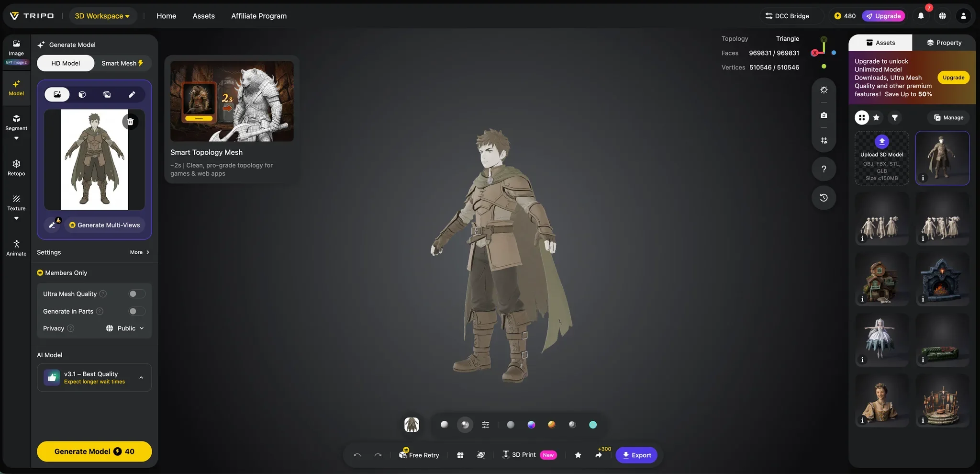The width and height of the screenshot is (980, 474).
Task: Open the Retopo tool in sidebar
Action: click(16, 168)
